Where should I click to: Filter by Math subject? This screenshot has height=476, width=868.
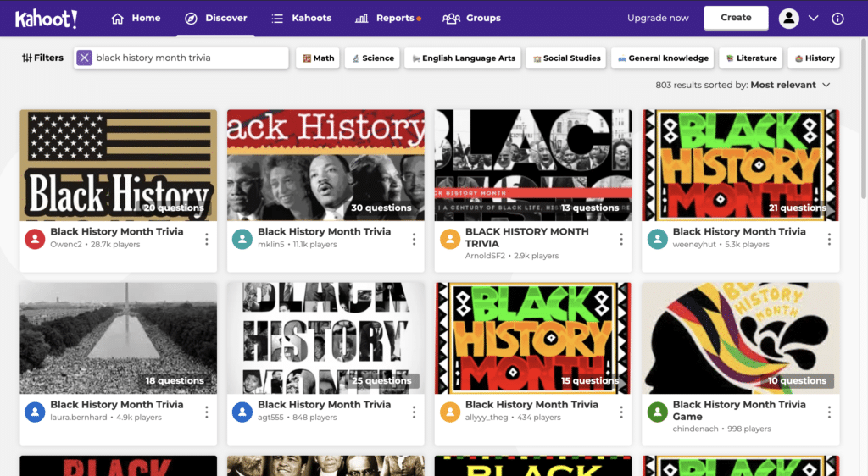coord(319,58)
